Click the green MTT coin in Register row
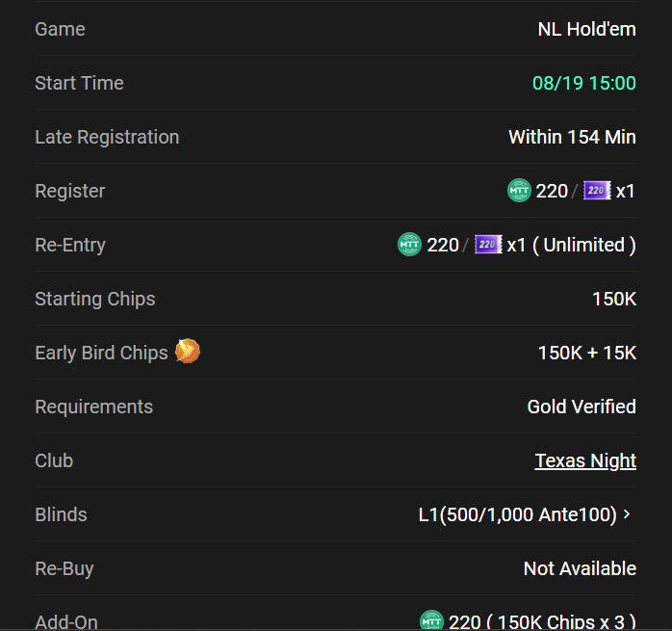 pyautogui.click(x=519, y=190)
